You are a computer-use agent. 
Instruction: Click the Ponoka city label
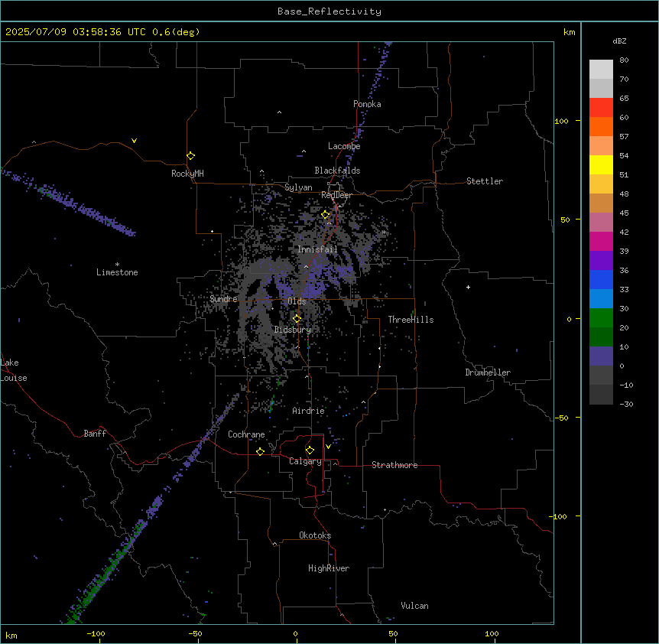pyautogui.click(x=367, y=104)
